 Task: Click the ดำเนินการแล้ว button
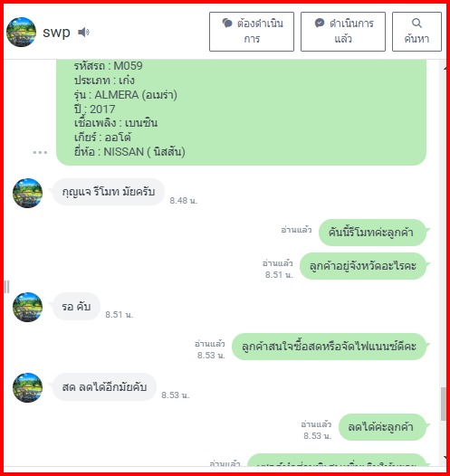343,32
